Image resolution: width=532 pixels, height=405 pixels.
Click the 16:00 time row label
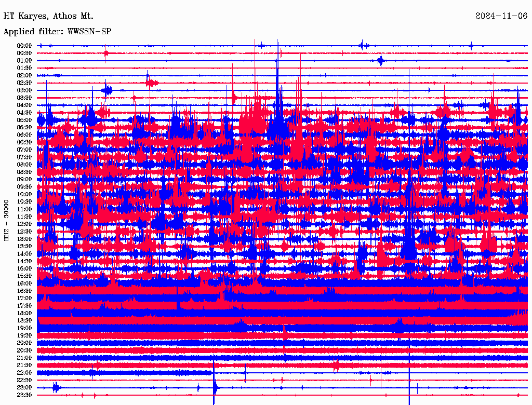pos(24,283)
